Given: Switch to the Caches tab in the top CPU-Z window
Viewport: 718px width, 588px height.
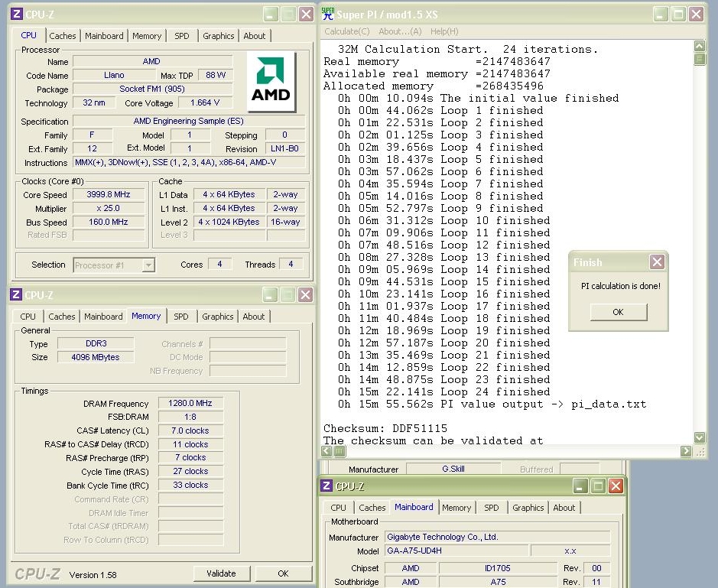Looking at the screenshot, I should (x=63, y=36).
